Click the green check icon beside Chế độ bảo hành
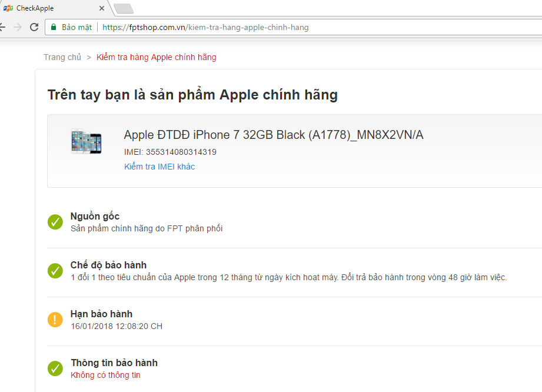 [55, 271]
